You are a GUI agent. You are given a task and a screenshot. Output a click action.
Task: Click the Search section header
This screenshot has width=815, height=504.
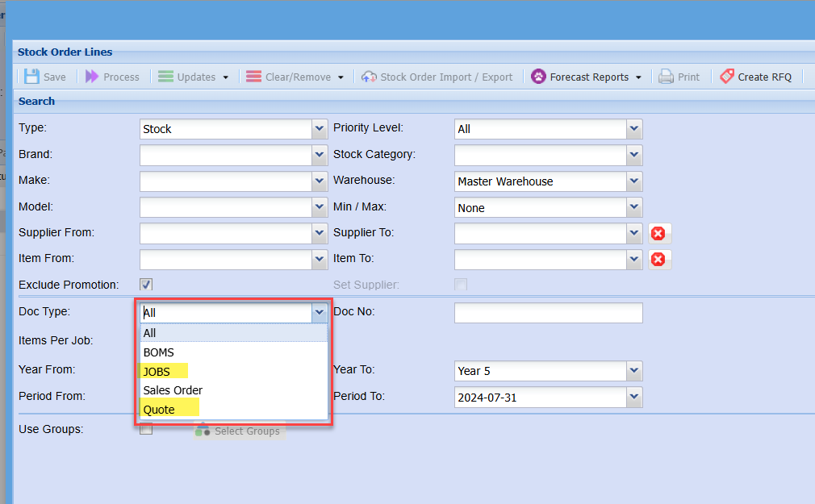(x=36, y=102)
